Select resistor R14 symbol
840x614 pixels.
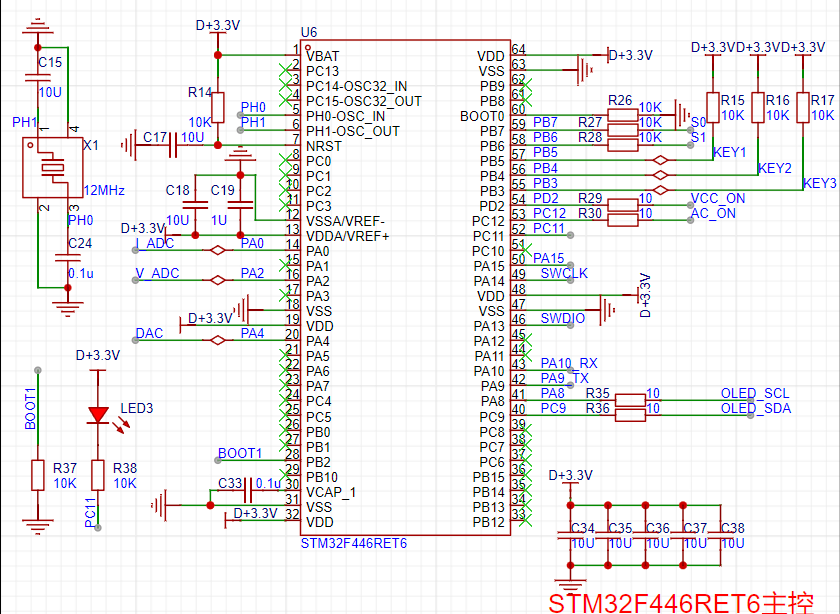tap(218, 108)
